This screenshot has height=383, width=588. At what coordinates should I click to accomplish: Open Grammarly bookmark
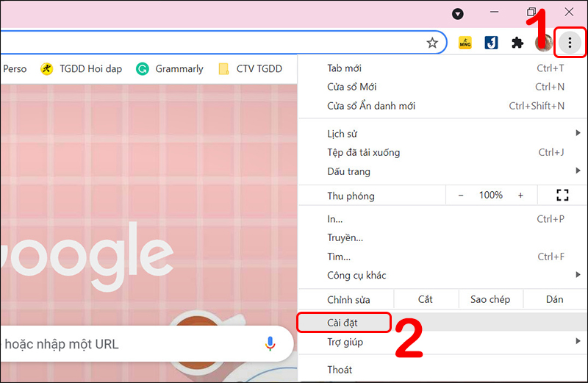point(170,69)
